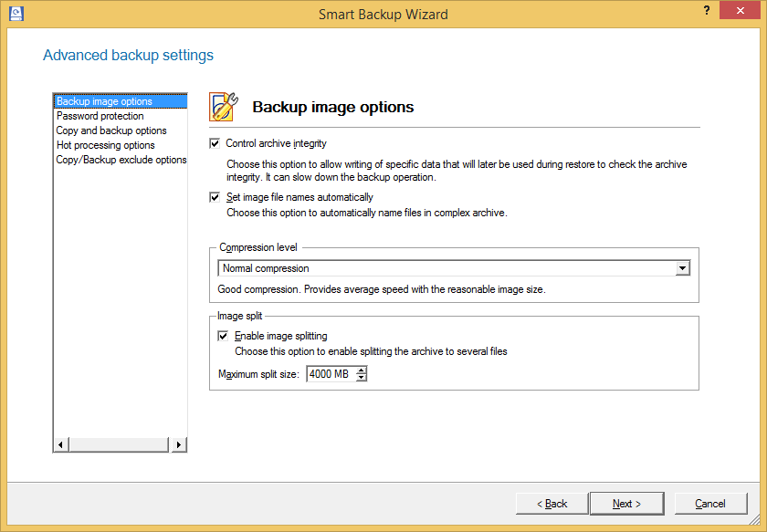The height and width of the screenshot is (532, 767).
Task: Decrease maximum split size with down arrow
Action: (x=362, y=378)
